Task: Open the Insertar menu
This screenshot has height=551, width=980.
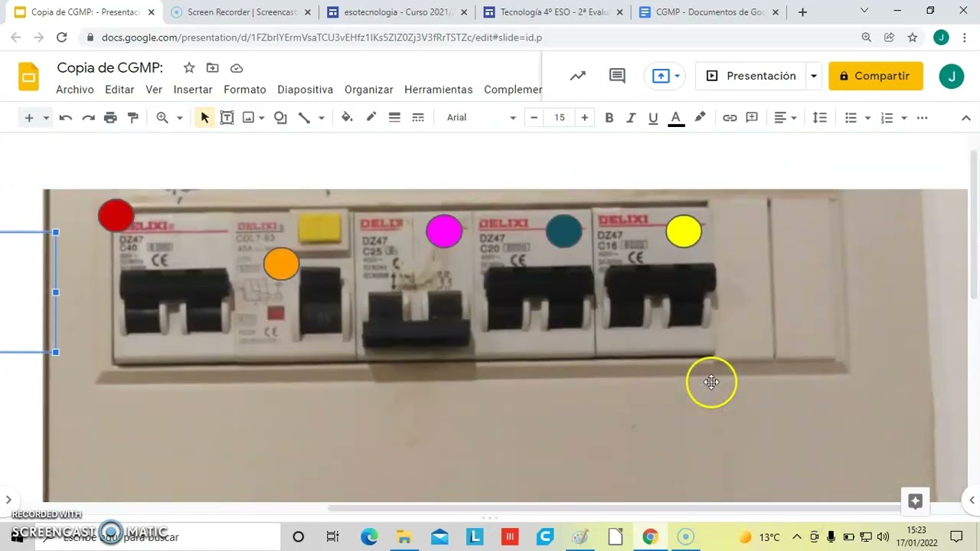Action: pyautogui.click(x=193, y=90)
